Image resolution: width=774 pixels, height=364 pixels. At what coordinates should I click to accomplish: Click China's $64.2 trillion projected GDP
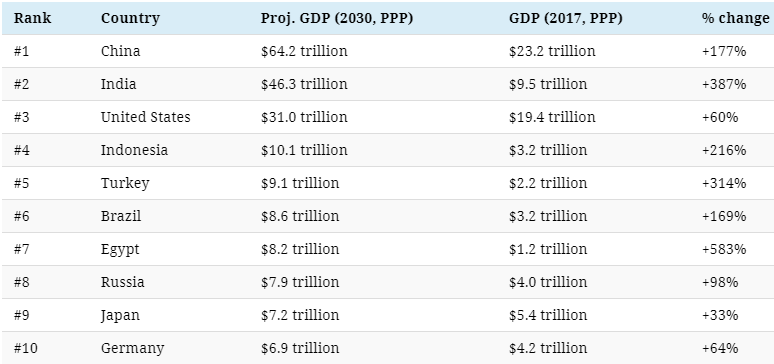[x=304, y=51]
